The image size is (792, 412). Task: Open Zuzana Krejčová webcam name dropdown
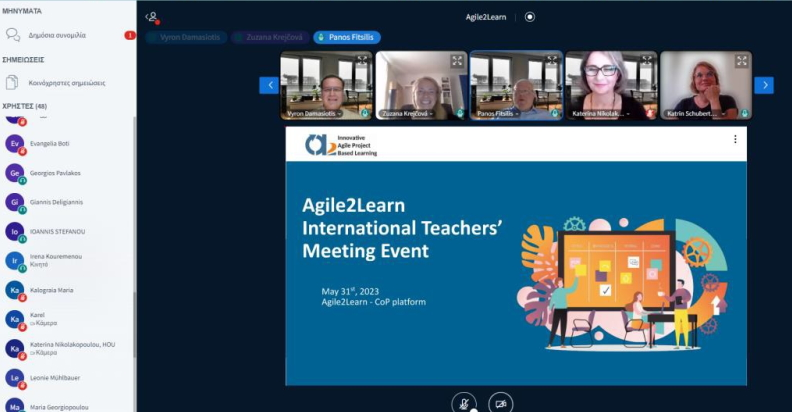pyautogui.click(x=408, y=114)
